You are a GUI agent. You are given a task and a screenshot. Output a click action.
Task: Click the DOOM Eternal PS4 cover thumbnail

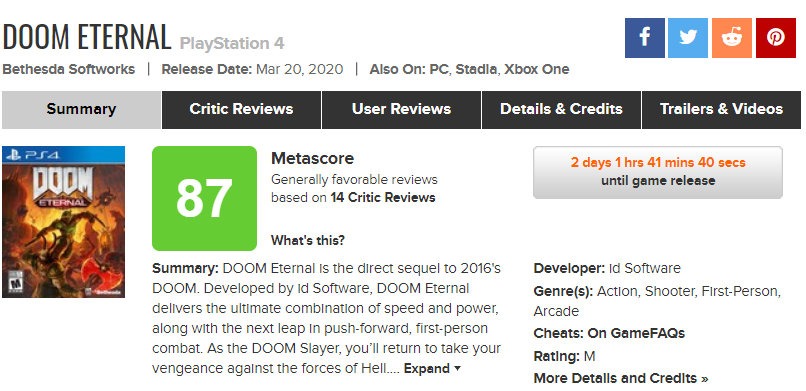point(63,222)
